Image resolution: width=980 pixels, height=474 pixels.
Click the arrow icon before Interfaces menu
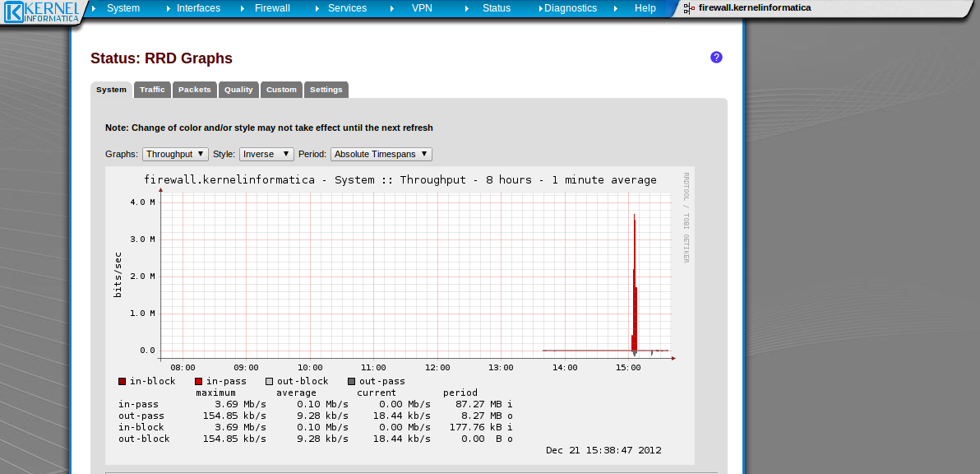[169, 9]
